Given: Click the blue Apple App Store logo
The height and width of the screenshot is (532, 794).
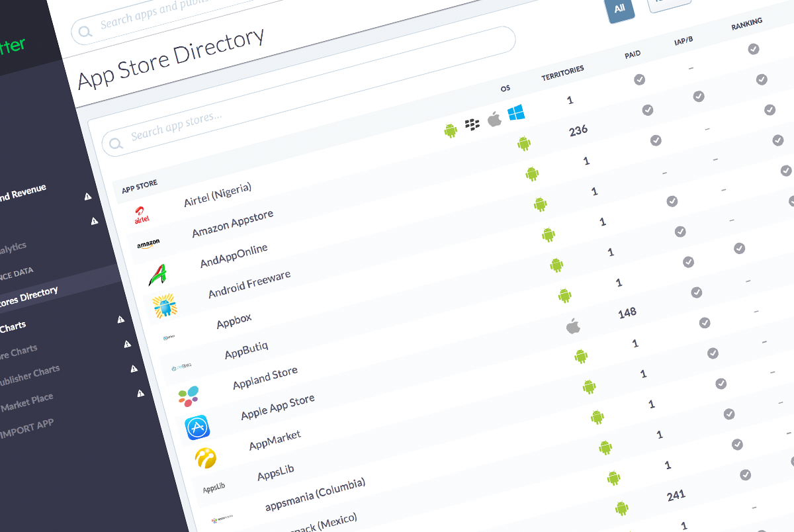Looking at the screenshot, I should click(x=197, y=427).
